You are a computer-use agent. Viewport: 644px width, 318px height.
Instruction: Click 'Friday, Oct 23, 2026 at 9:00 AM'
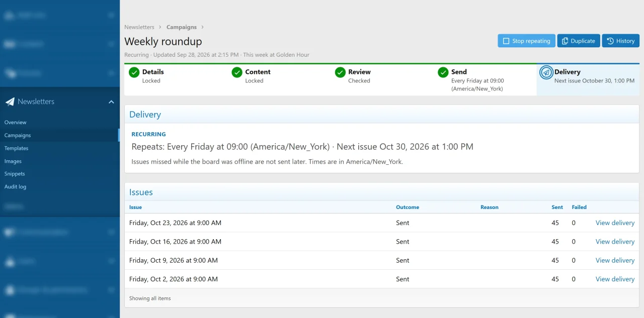(175, 223)
